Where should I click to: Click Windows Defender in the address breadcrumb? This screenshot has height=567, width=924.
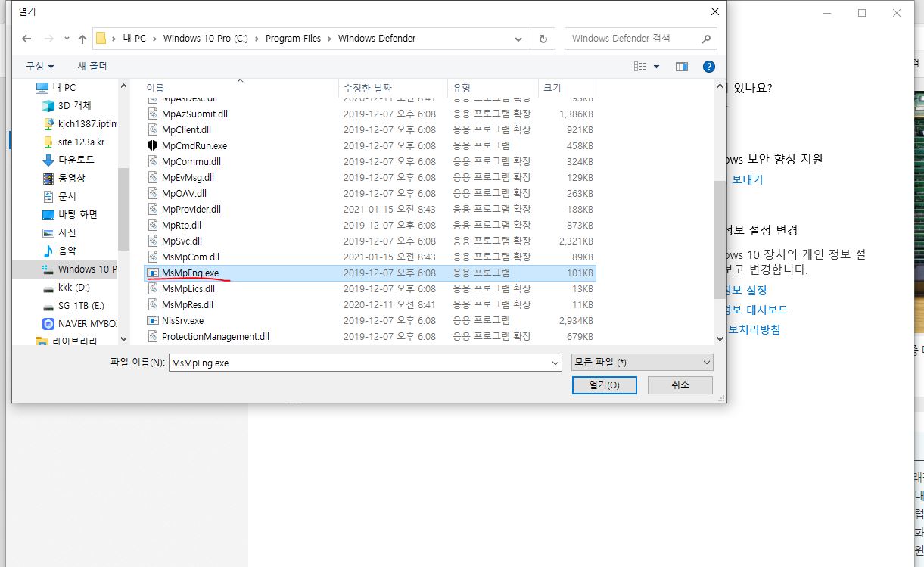click(x=377, y=39)
